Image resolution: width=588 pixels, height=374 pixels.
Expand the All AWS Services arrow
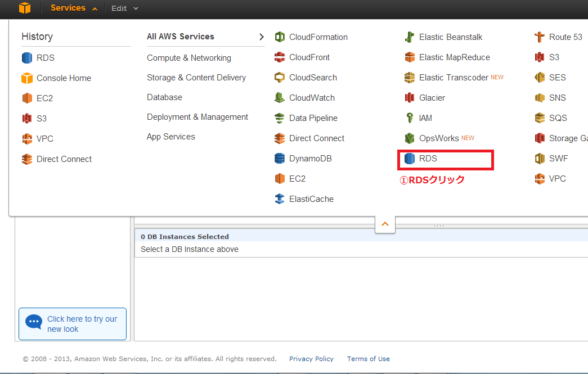(262, 37)
